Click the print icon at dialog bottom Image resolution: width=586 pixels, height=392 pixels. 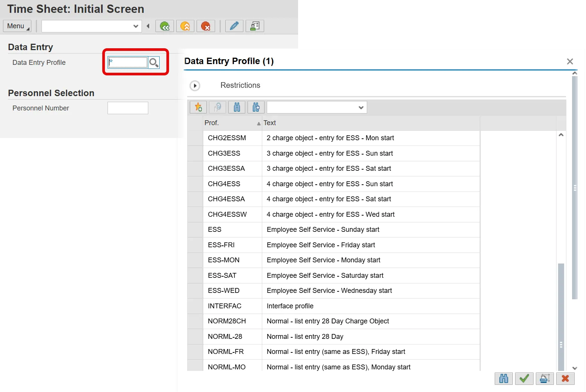point(544,378)
